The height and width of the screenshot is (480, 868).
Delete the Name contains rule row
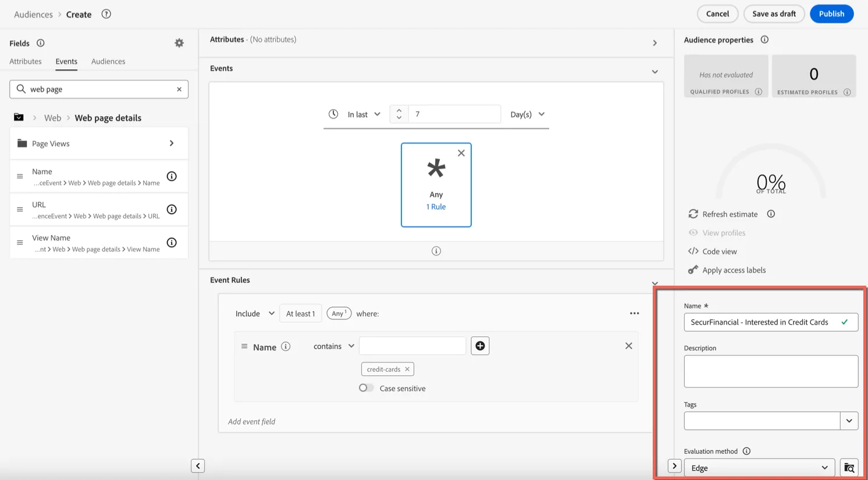(629, 346)
